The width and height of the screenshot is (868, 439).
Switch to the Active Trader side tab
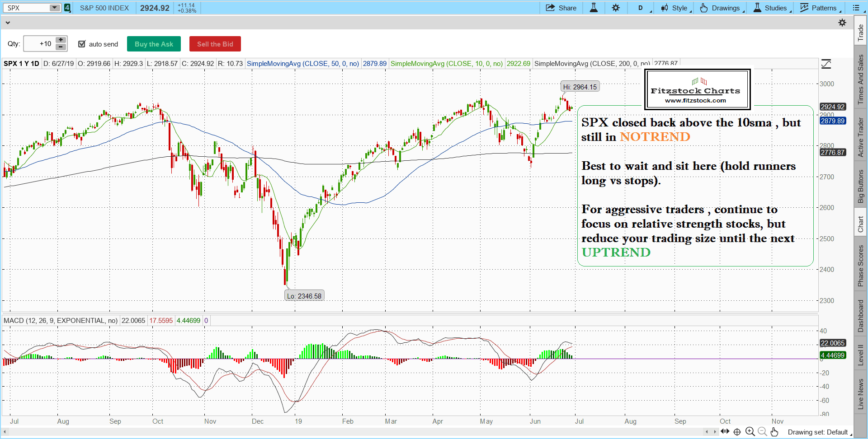point(860,137)
